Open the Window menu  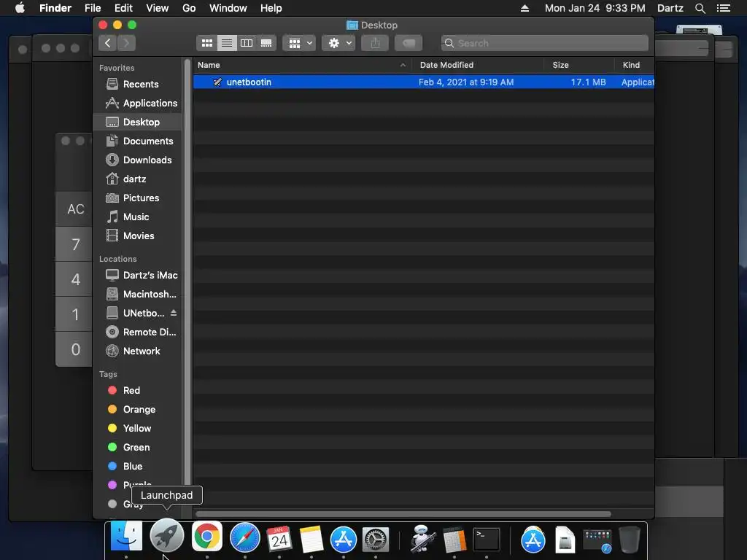[x=228, y=8]
